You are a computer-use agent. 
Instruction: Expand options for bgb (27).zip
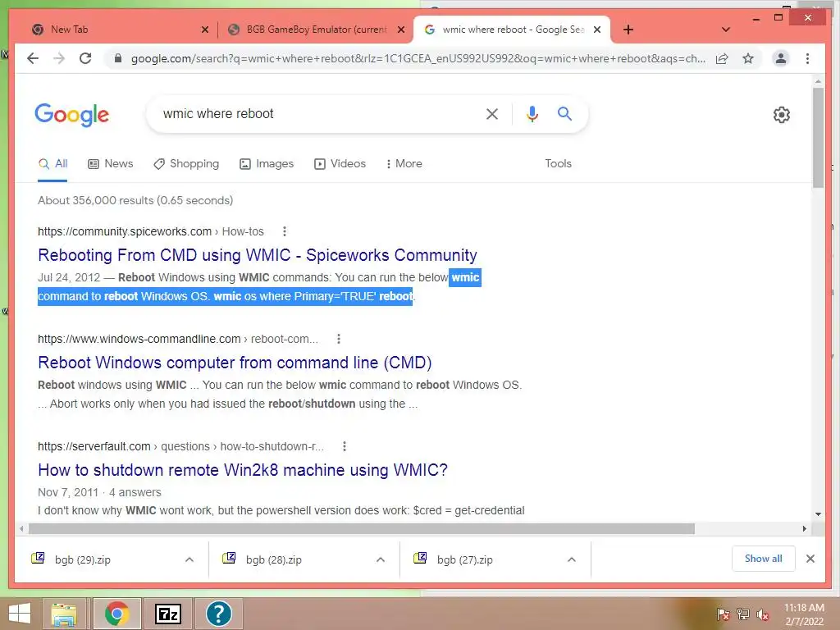click(x=572, y=559)
